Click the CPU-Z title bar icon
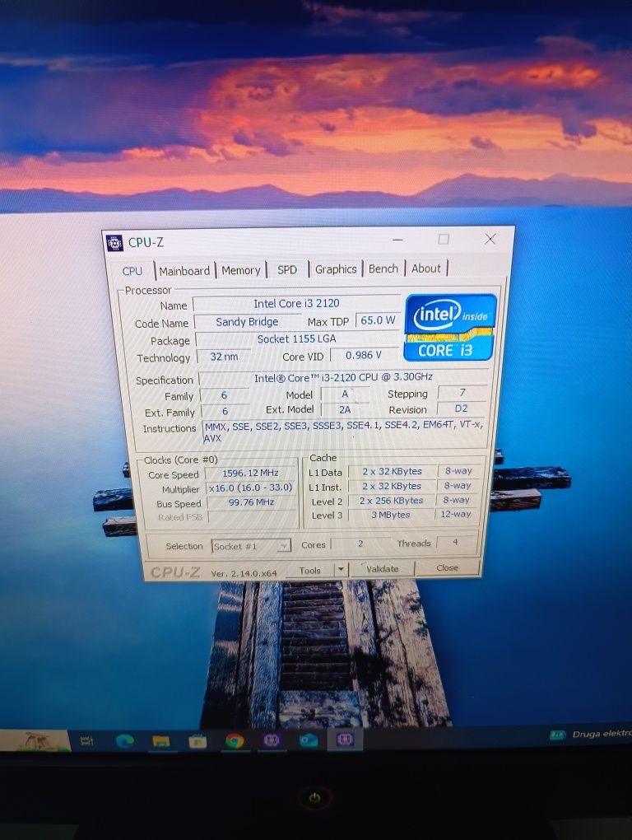Viewport: 632px width, 840px height. [x=114, y=243]
